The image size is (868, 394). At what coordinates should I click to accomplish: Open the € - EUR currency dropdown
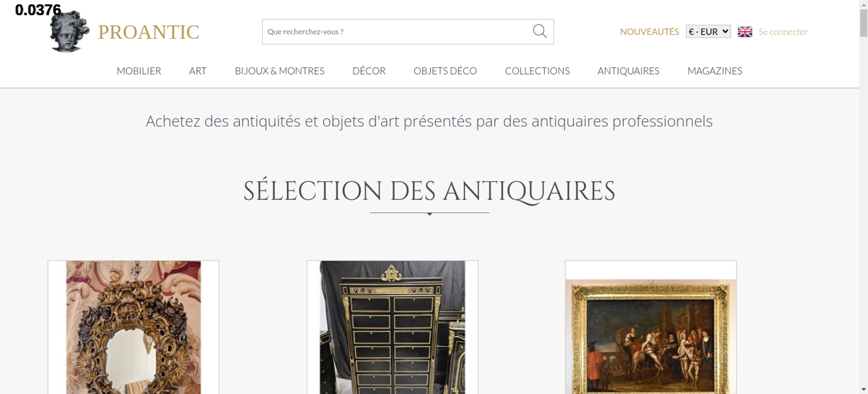[x=708, y=32]
